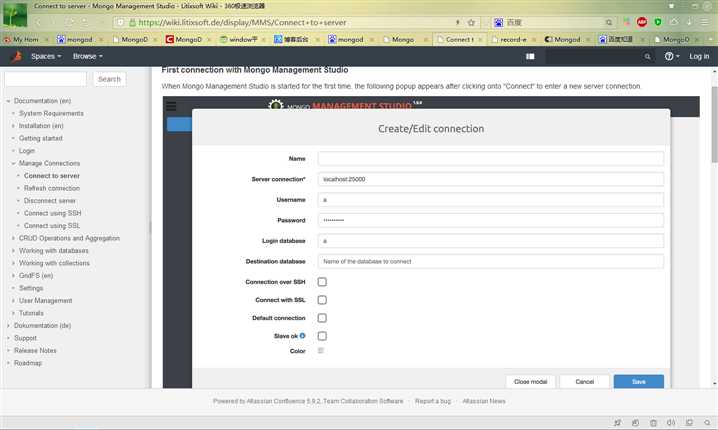Switch to the record-e browser tab

513,39
